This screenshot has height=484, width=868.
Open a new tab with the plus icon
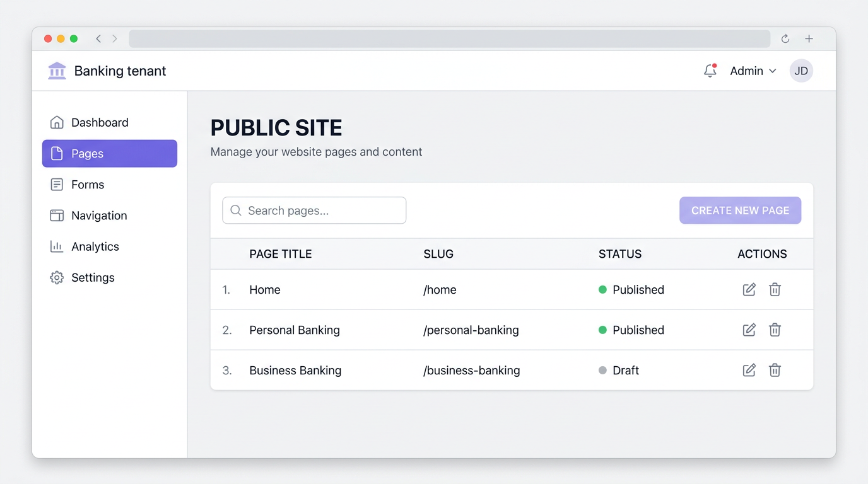click(809, 39)
